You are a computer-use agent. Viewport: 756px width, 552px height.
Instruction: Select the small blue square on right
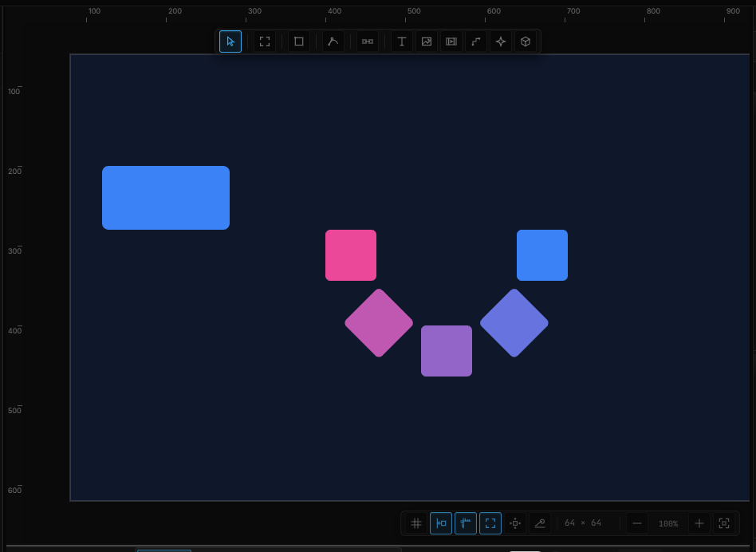[x=542, y=255]
